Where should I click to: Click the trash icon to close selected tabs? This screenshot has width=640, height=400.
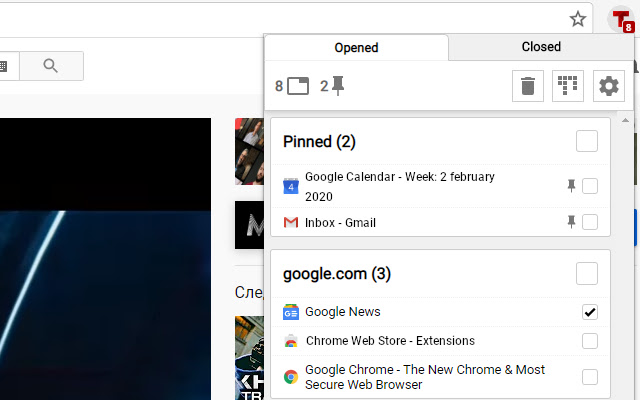click(528, 86)
